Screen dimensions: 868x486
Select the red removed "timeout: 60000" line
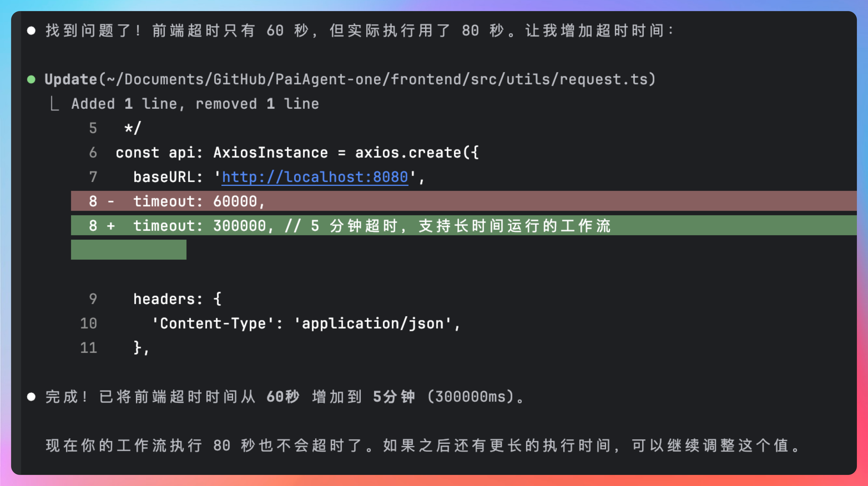point(199,201)
